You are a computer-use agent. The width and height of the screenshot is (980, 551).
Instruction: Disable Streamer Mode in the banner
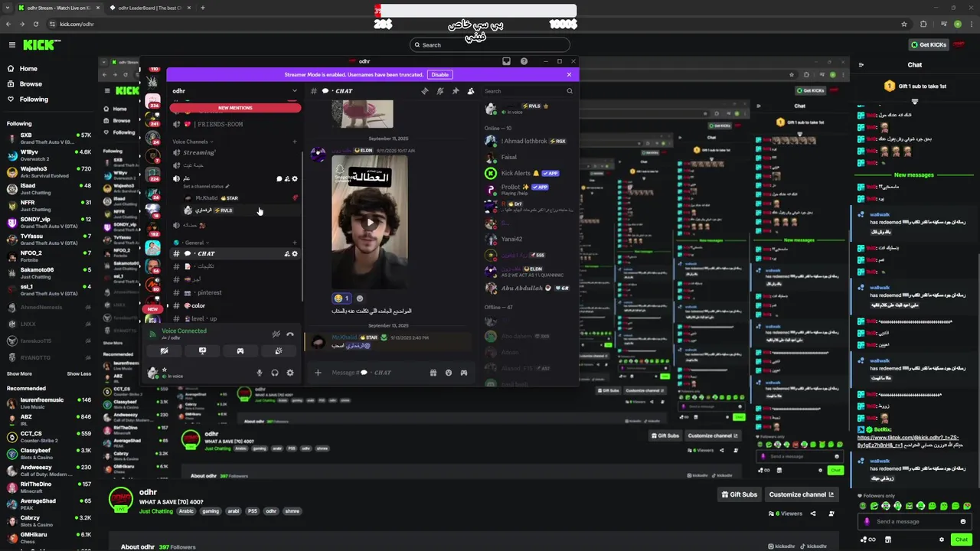pyautogui.click(x=439, y=74)
